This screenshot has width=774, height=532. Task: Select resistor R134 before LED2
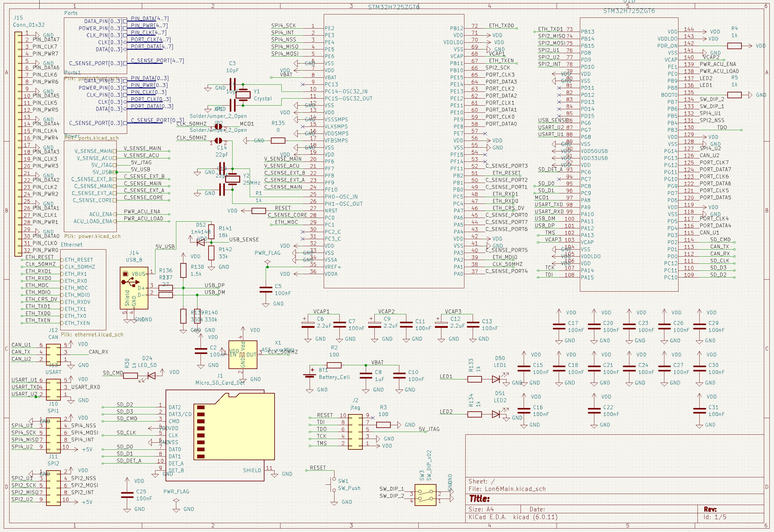(475, 414)
